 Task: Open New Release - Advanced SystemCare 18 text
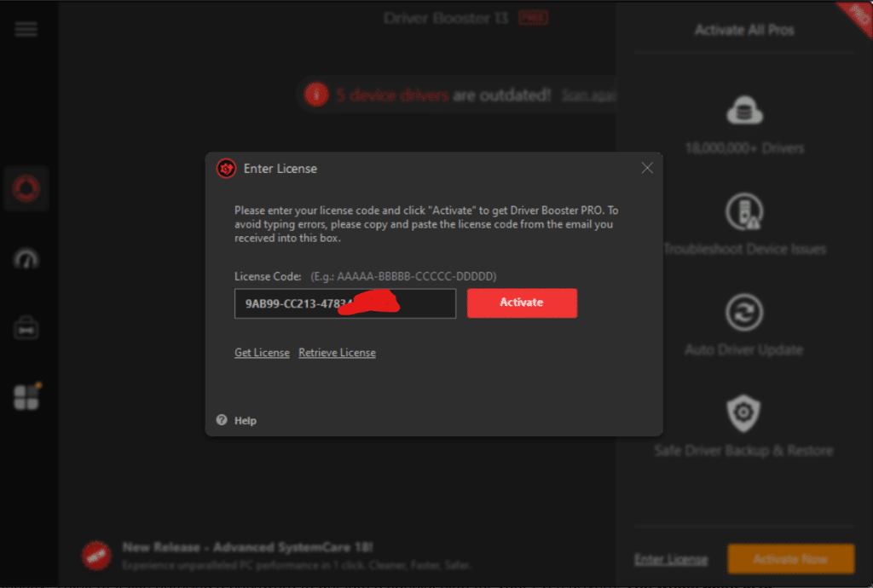(247, 547)
